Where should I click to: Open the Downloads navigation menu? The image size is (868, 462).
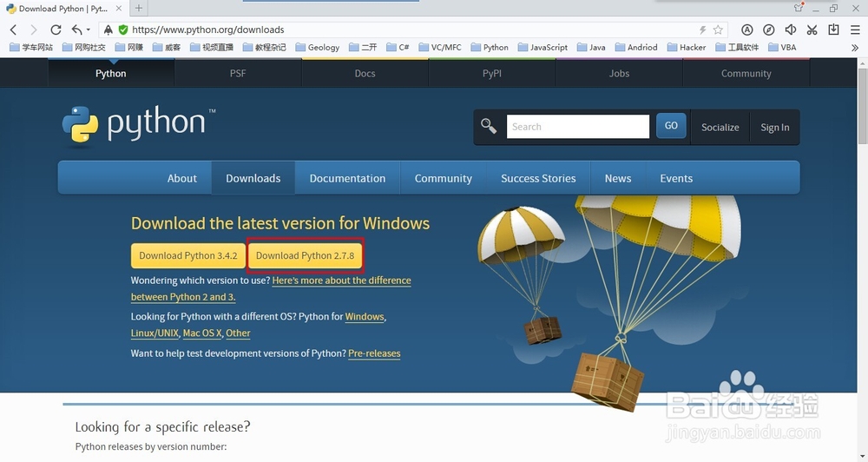pos(253,178)
